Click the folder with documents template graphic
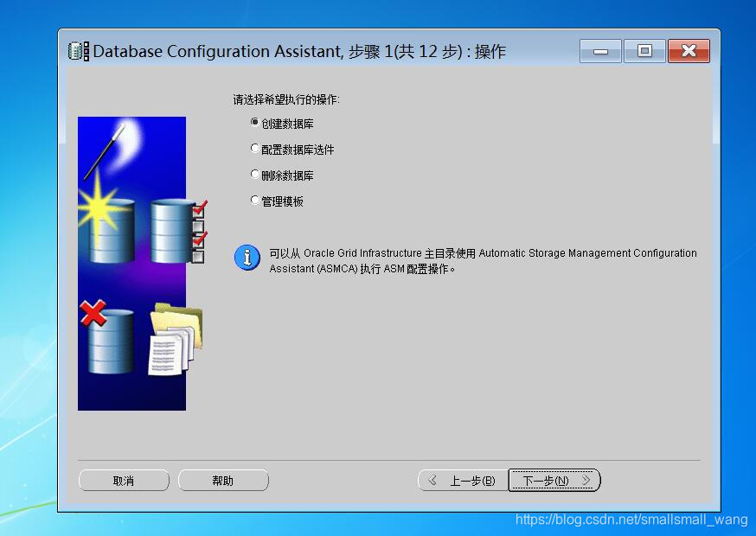The width and height of the screenshot is (756, 536). click(x=176, y=339)
